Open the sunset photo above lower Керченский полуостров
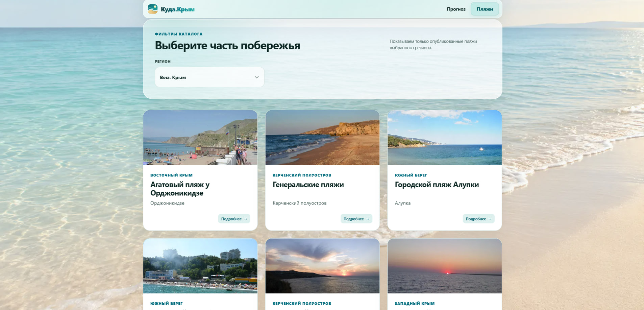The height and width of the screenshot is (310, 644). pos(322,266)
